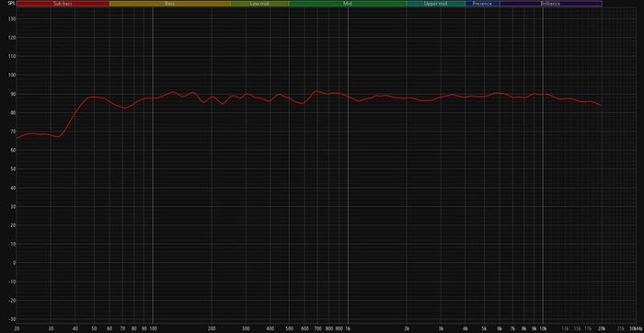The height and width of the screenshot is (333, 644).
Task: Click the 100 Hz frequency axis label
Action: point(153,328)
